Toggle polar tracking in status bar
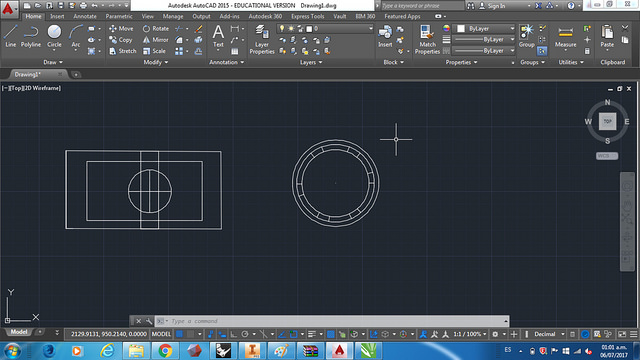This screenshot has height=360, width=640. tap(245, 334)
